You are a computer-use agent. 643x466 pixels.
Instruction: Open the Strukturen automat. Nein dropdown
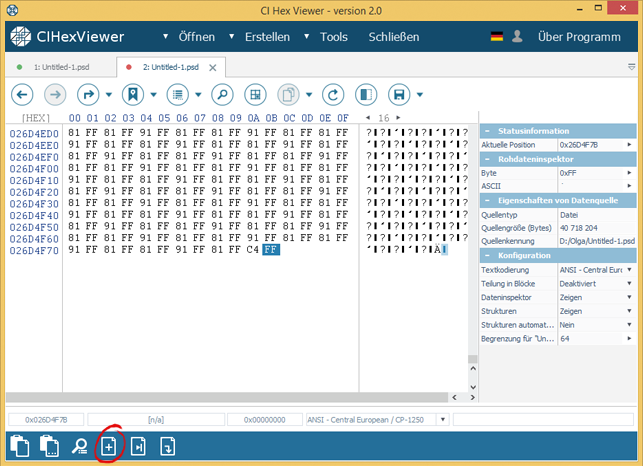629,324
